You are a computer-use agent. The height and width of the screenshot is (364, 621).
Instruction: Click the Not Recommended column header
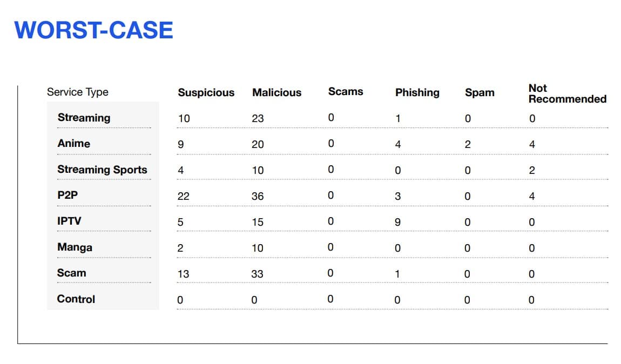(x=568, y=93)
